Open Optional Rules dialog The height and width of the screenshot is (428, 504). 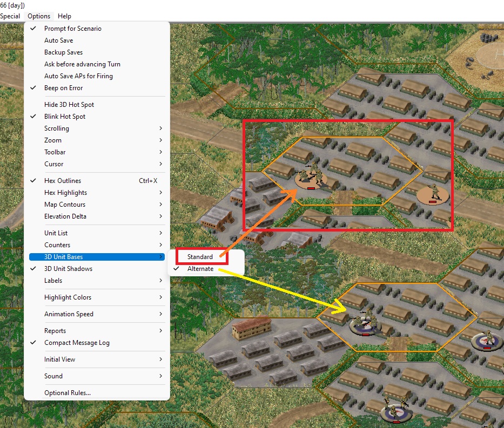pos(97,393)
